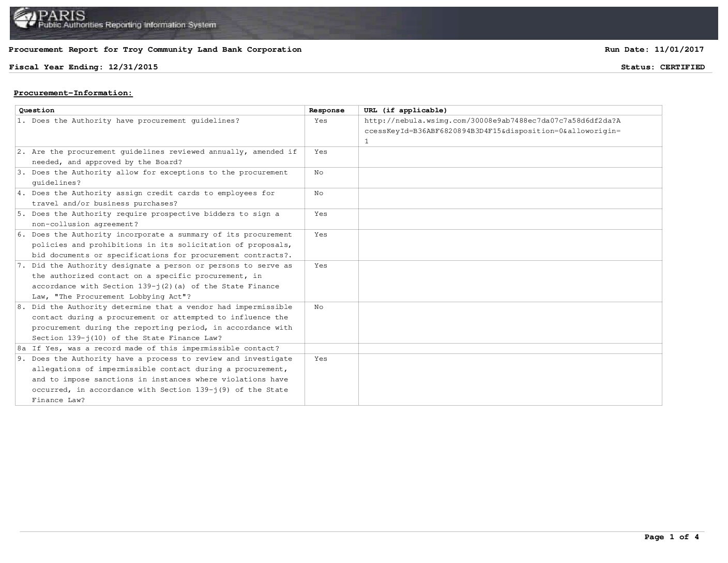The height and width of the screenshot is (563, 728).
Task: Open the nebula.wsimg.com procurement guidelines URL
Action: pyautogui.click(x=492, y=131)
